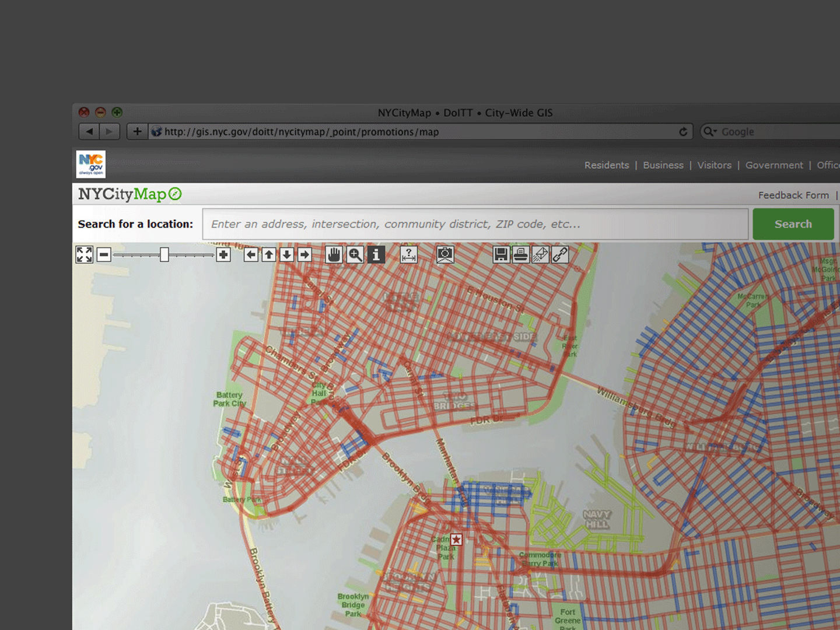Screen dimensions: 840x630
Task: Pan map left with left arrow
Action: [x=251, y=254]
